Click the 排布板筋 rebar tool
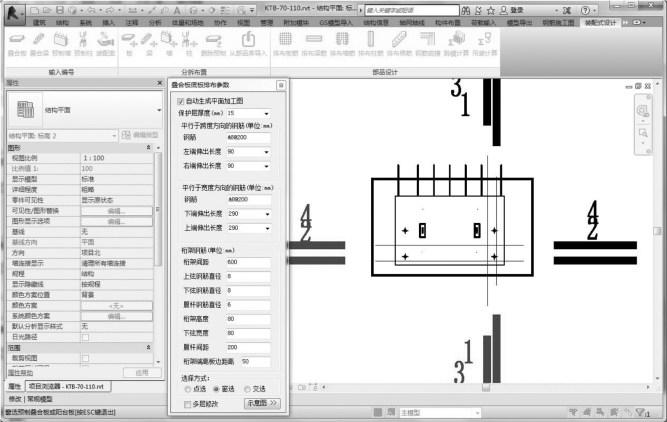Image resolution: width=667 pixels, height=422 pixels. [x=285, y=45]
